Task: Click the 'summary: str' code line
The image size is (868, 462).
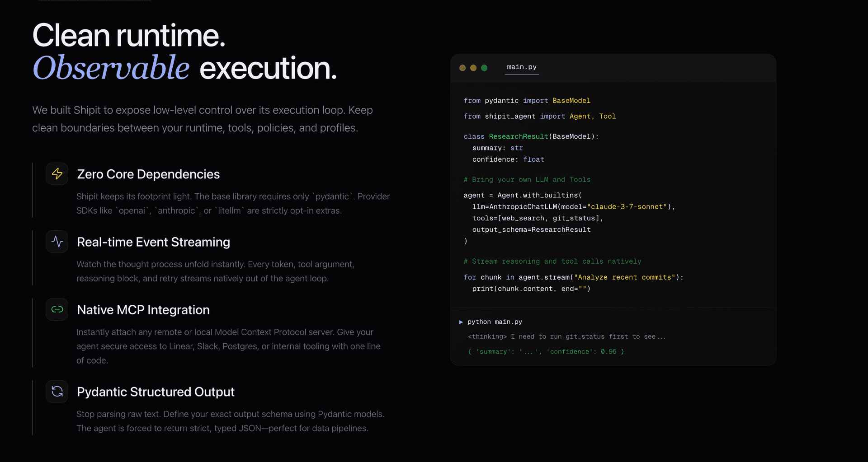Action: 498,148
